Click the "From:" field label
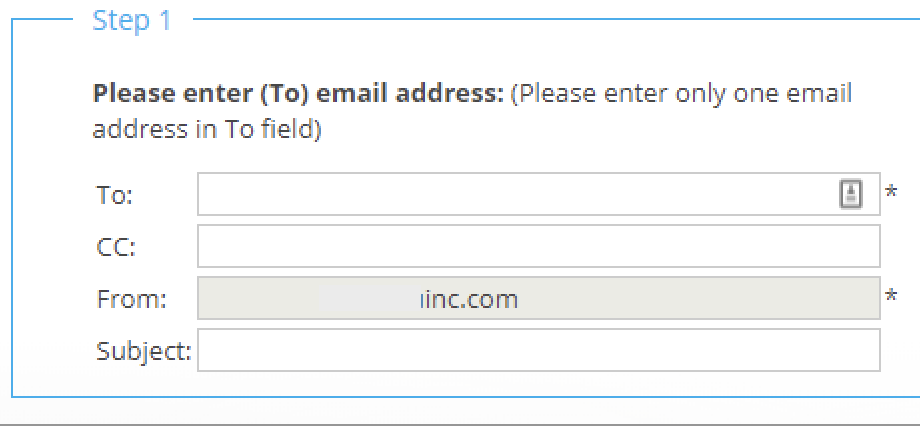The image size is (920, 426). tap(131, 299)
